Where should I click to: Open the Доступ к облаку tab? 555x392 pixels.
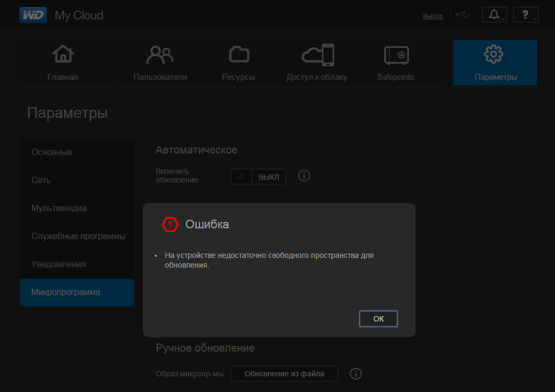click(x=317, y=62)
